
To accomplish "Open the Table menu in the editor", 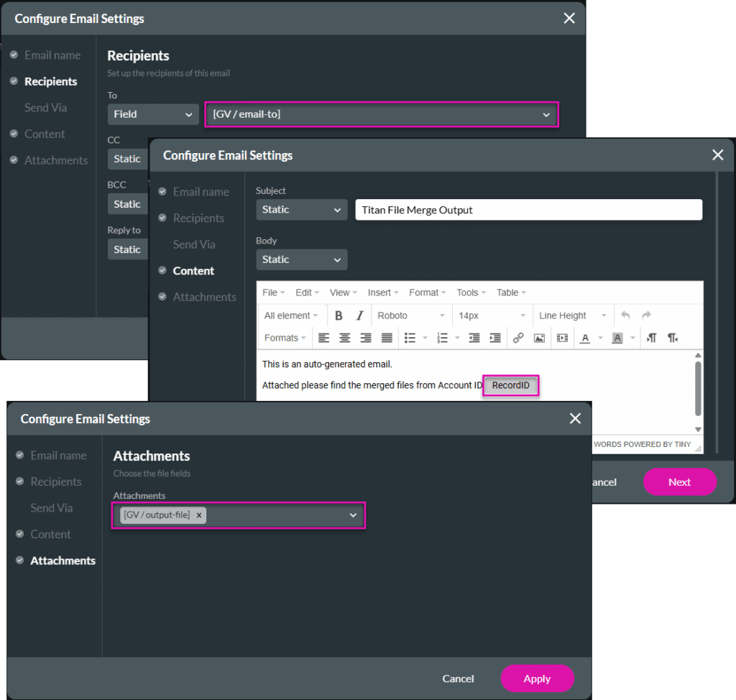I will click(510, 292).
